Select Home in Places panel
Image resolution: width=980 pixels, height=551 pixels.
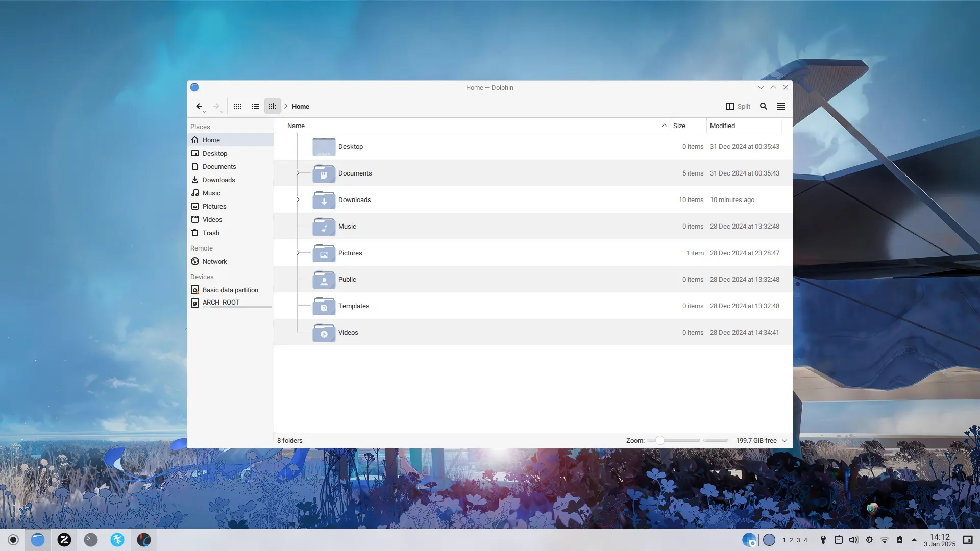pos(230,140)
